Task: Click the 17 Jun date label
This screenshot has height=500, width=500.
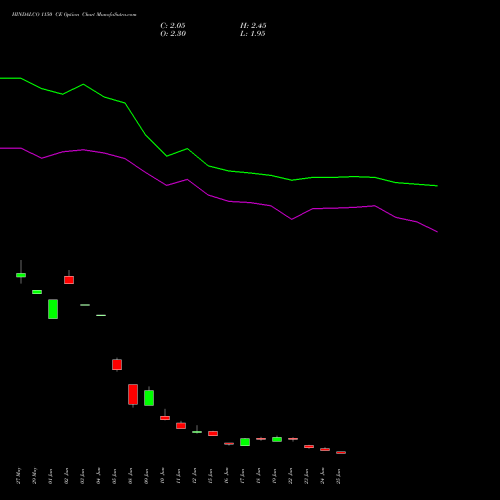Action: (243, 476)
